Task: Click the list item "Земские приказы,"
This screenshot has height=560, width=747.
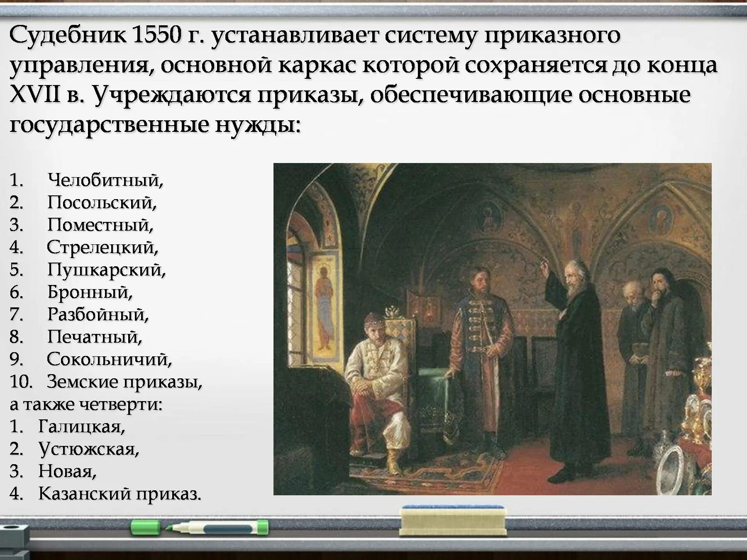Action: click(124, 382)
